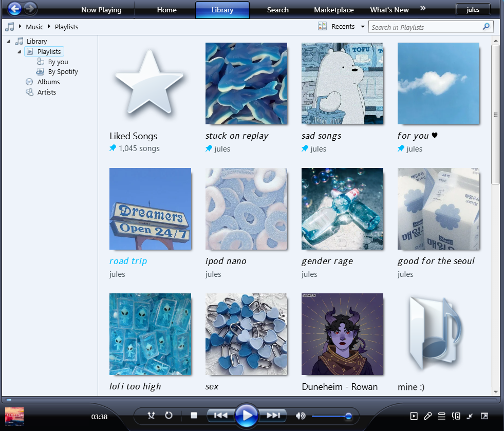Toggle the now playing view icon
504x431 pixels.
[x=414, y=416]
